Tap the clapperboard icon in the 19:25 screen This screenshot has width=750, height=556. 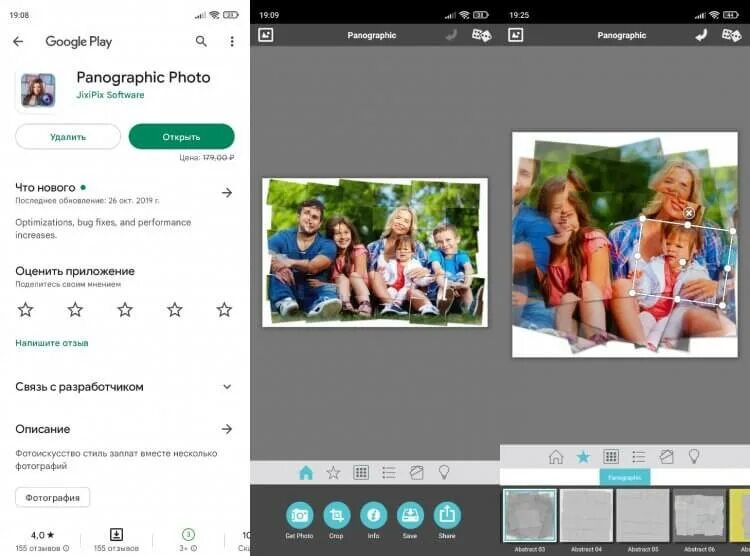(666, 456)
